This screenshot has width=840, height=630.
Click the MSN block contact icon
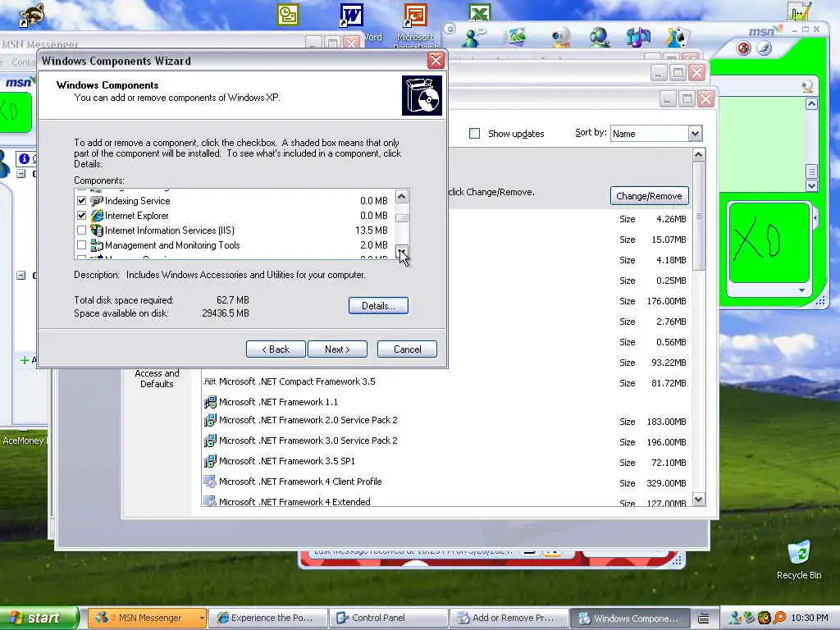(743, 48)
